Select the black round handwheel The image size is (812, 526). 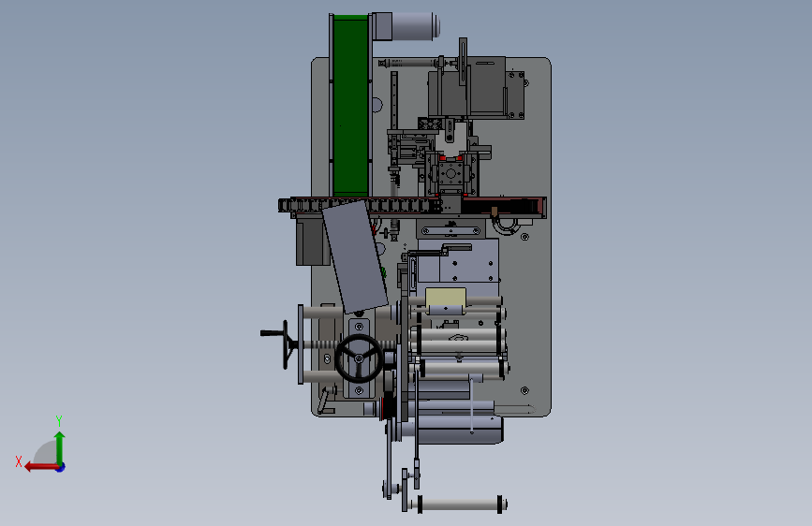tap(359, 358)
